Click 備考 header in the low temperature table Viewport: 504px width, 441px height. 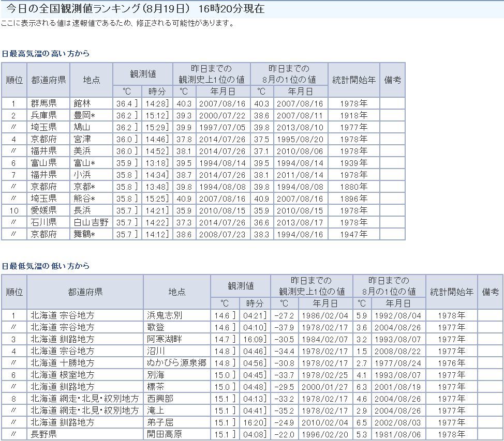pos(490,292)
